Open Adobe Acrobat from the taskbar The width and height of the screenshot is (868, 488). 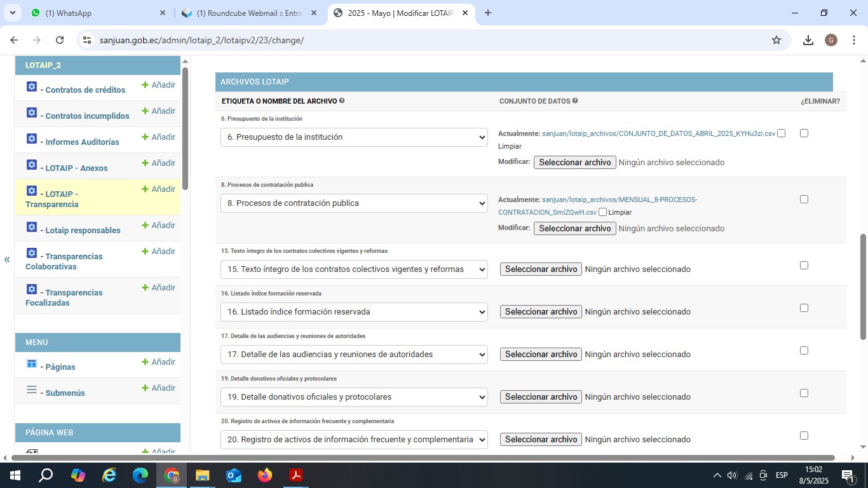pos(295,475)
